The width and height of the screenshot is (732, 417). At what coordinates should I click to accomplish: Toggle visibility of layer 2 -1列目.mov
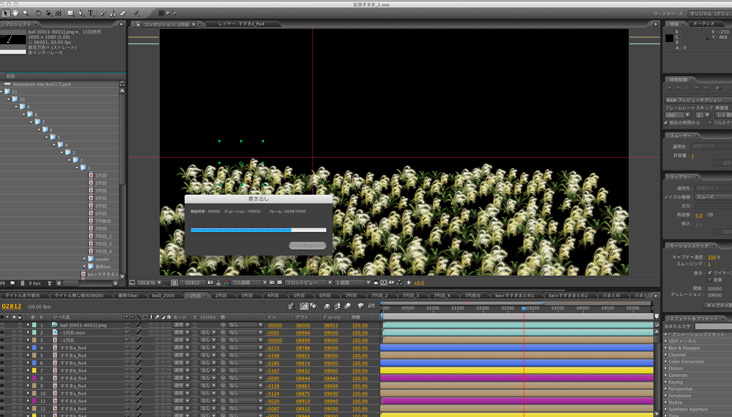4,333
